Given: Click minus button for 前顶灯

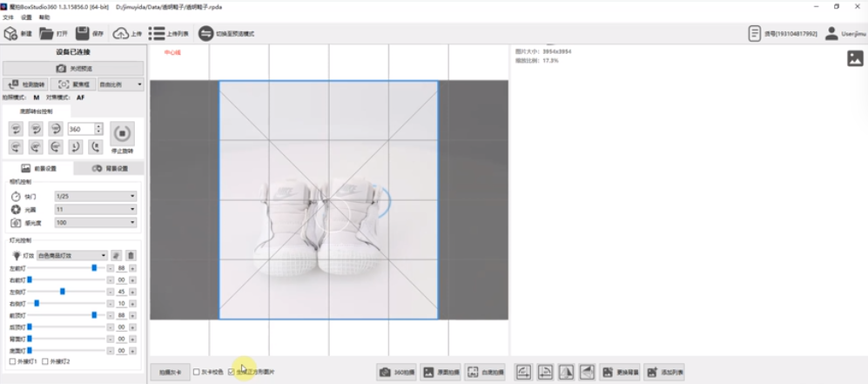Looking at the screenshot, I should pos(111,315).
